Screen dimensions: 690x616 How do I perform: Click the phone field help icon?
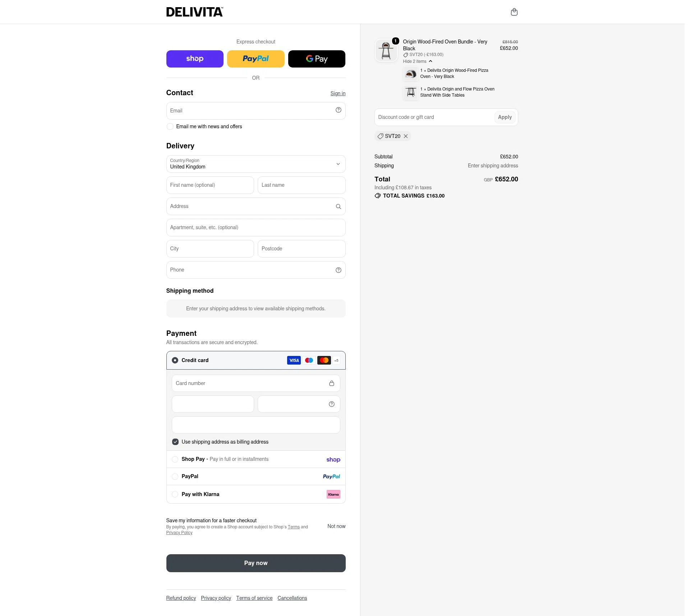click(x=338, y=270)
